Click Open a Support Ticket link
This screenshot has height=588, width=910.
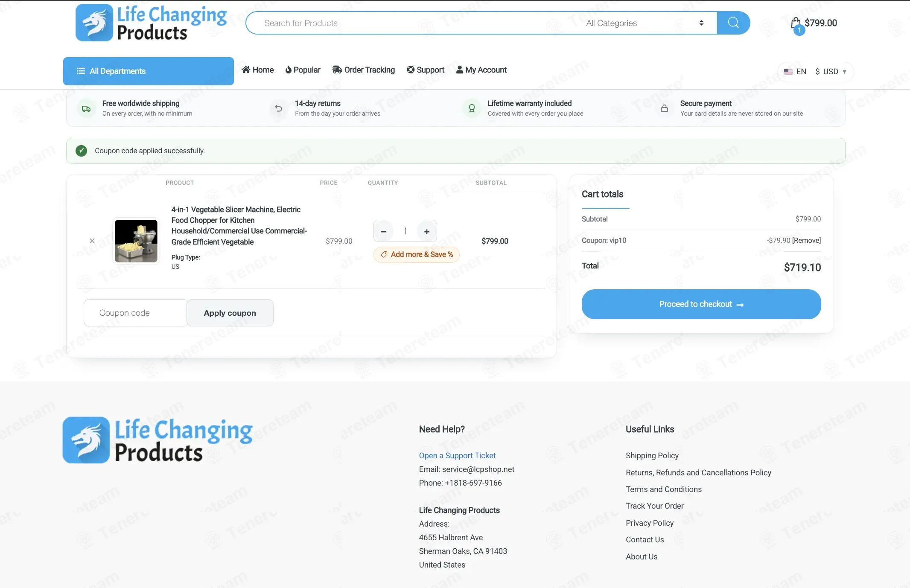[x=457, y=456]
